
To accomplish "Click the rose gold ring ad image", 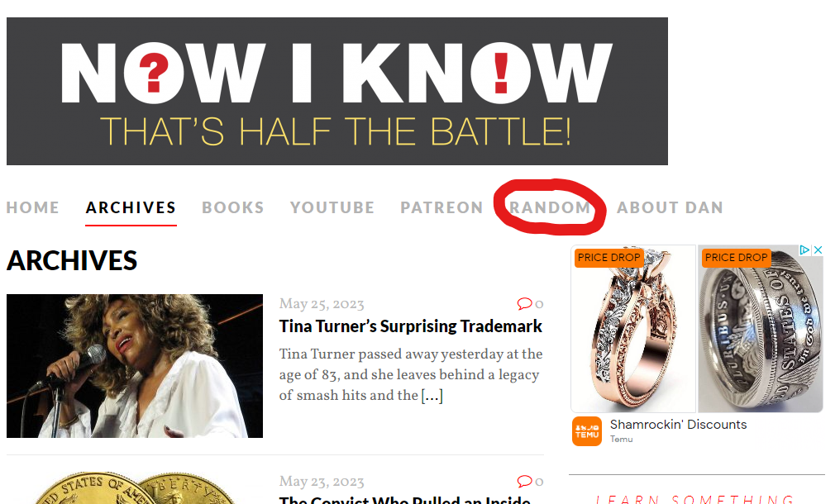I will [x=633, y=328].
